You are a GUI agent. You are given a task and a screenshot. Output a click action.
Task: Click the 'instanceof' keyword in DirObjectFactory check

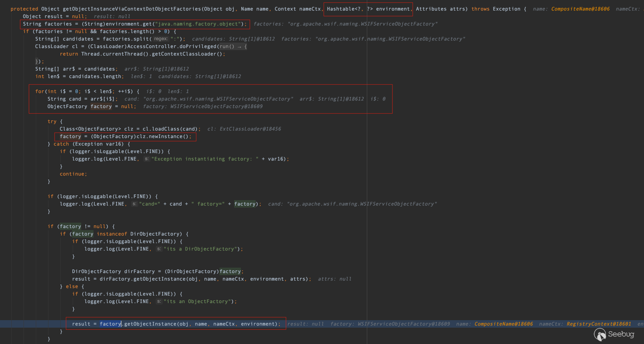pos(112,234)
